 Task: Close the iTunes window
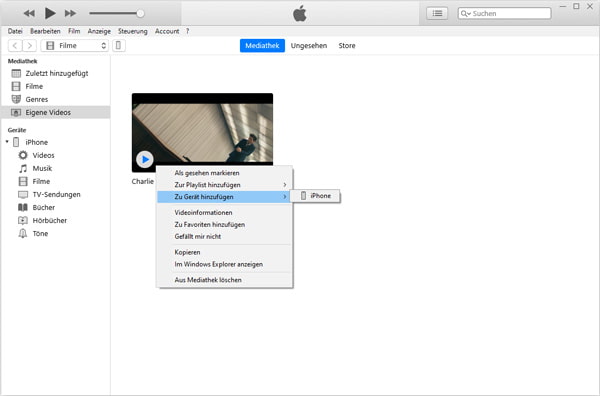click(590, 7)
